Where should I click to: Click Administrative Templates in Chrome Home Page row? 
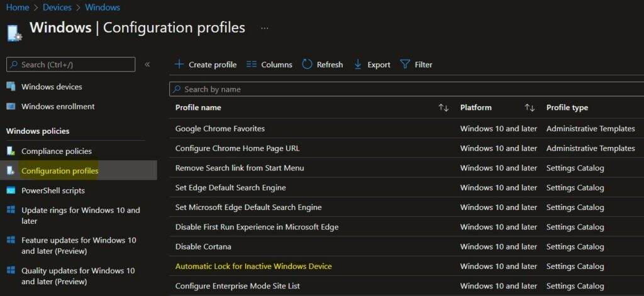pos(591,148)
